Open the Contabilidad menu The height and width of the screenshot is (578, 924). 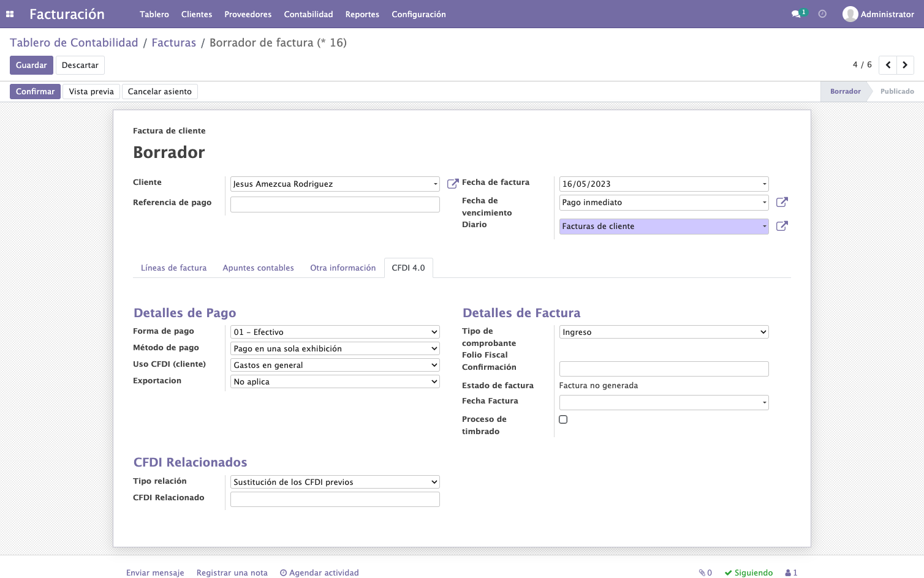click(308, 14)
